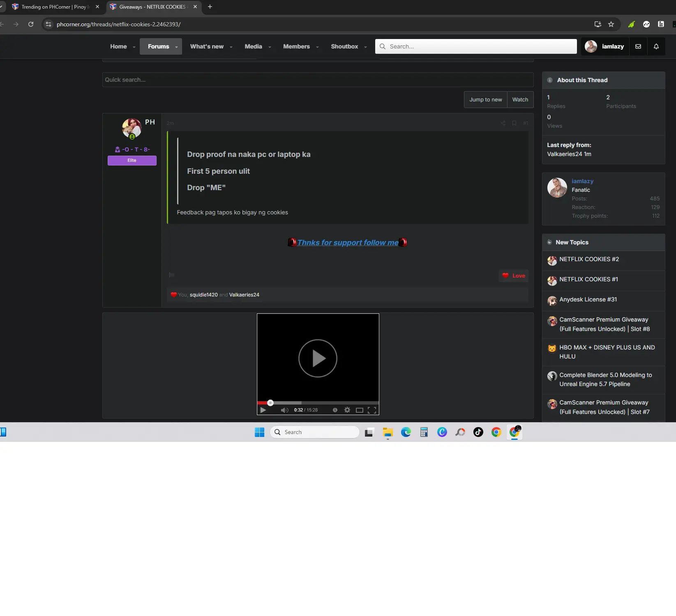Screen dimensions: 676x616
Task: Open Shoutbox nav item
Action: point(344,46)
